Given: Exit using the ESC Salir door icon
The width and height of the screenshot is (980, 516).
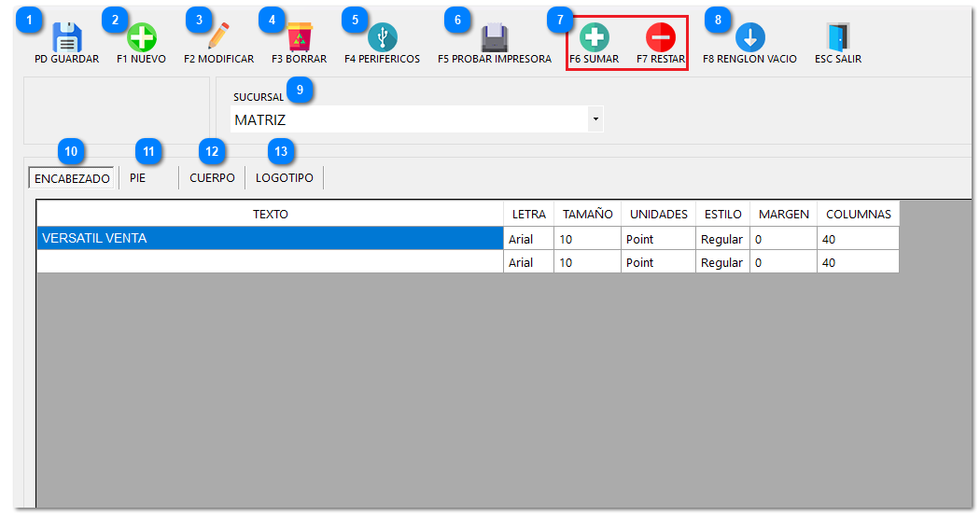Looking at the screenshot, I should (837, 38).
